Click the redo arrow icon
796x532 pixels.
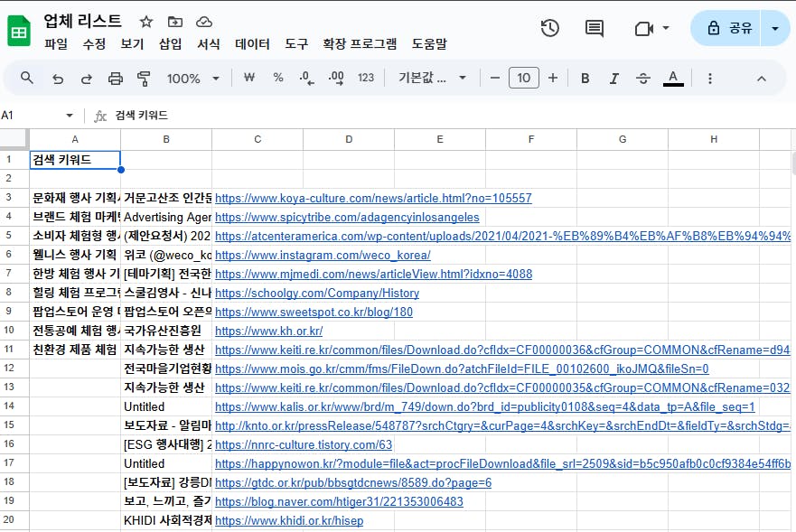pos(87,79)
